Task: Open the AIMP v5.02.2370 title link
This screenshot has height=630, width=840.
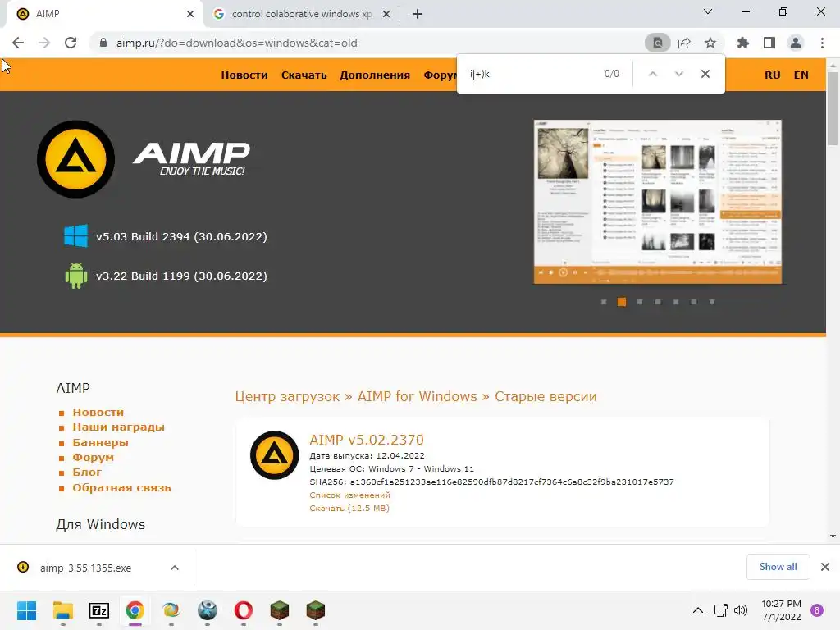Action: 367,440
